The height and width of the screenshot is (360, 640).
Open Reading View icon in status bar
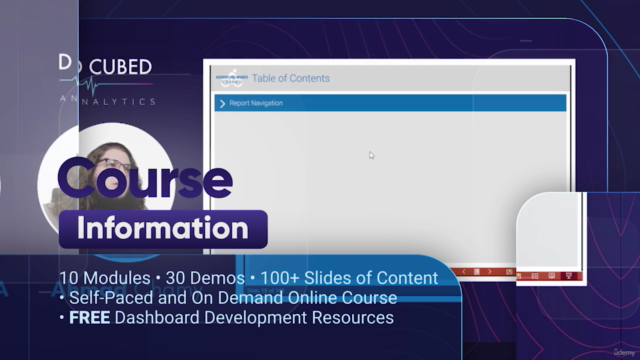[x=551, y=276]
